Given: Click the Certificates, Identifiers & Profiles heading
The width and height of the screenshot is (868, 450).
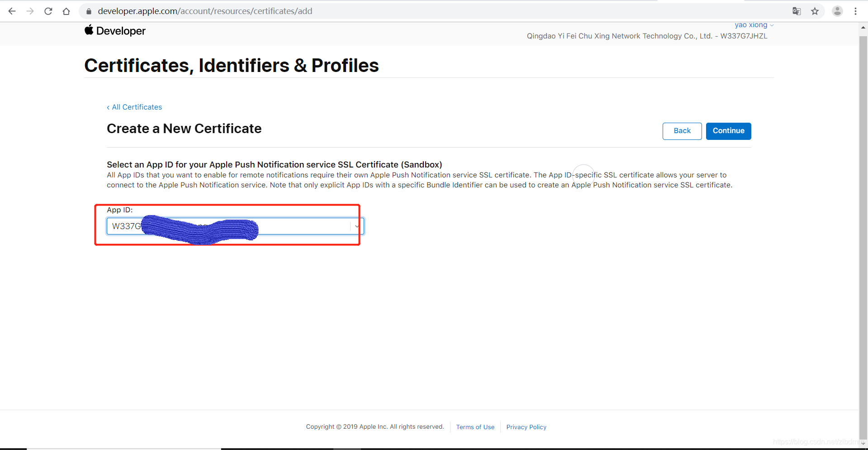Looking at the screenshot, I should [x=232, y=66].
